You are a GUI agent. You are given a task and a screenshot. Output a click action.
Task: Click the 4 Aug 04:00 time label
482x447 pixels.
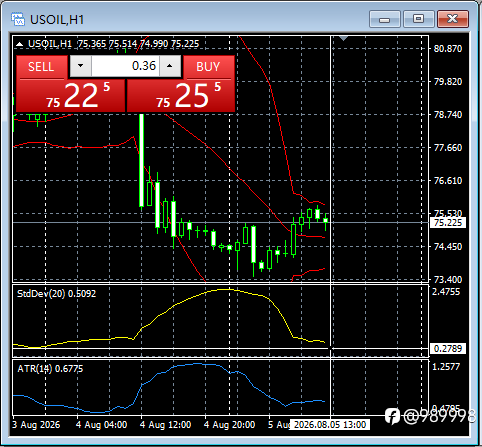(x=101, y=425)
